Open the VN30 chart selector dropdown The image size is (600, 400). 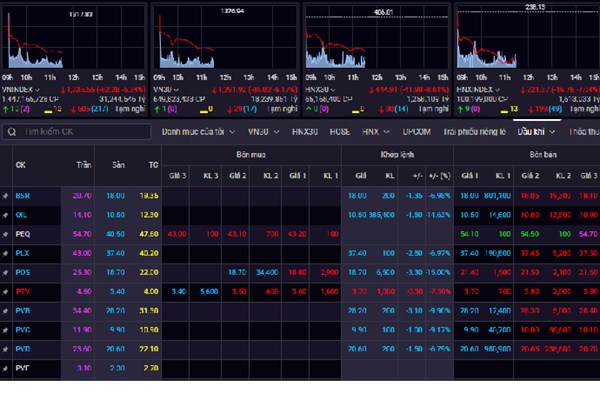(176, 90)
